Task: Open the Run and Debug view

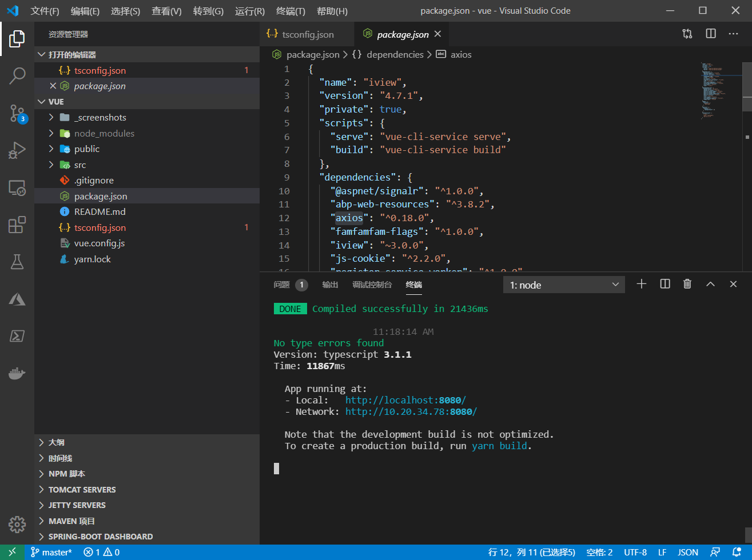Action: click(x=17, y=151)
